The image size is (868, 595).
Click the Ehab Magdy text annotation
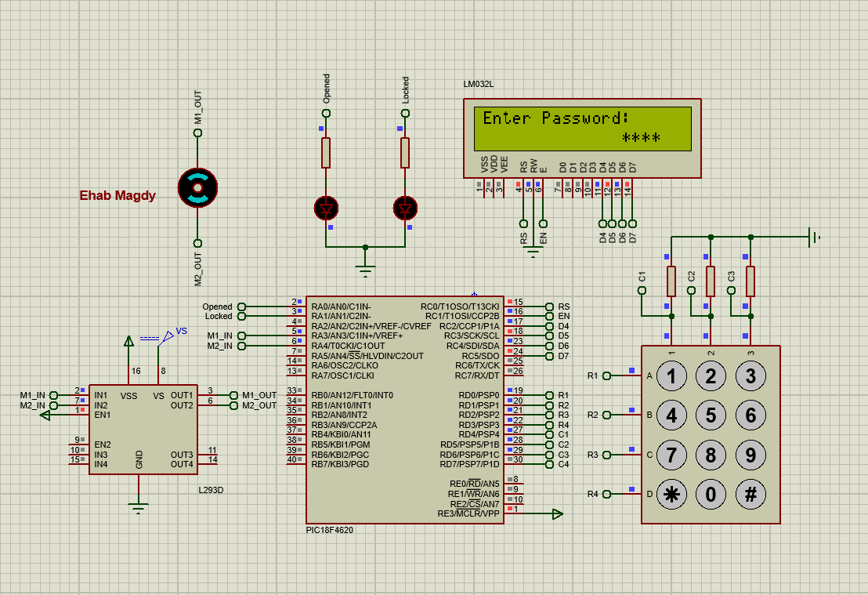(116, 196)
